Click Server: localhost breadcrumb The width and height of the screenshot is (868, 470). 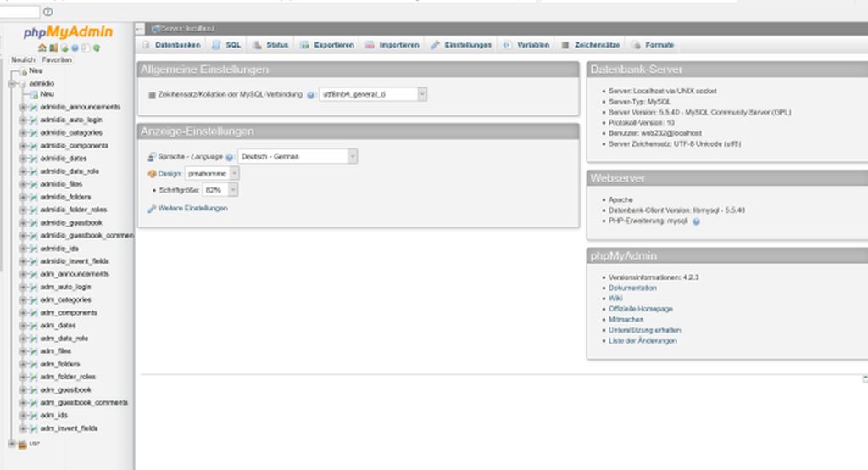coord(187,28)
